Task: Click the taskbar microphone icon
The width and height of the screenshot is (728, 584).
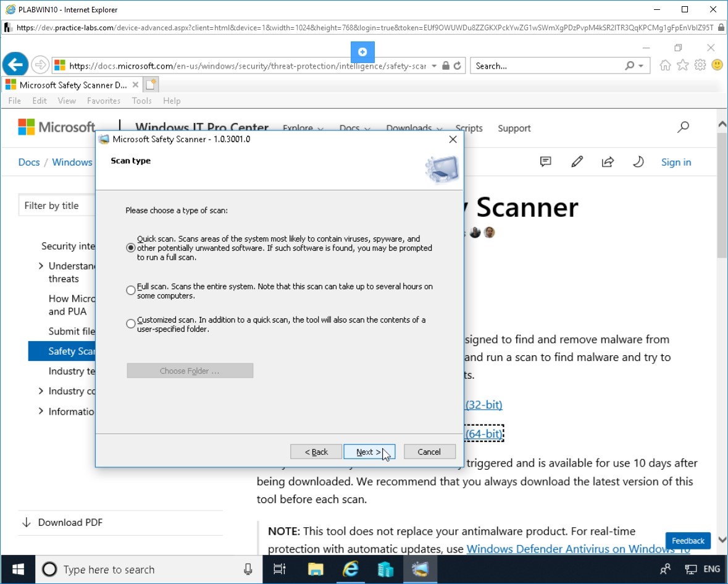Action: pyautogui.click(x=248, y=570)
